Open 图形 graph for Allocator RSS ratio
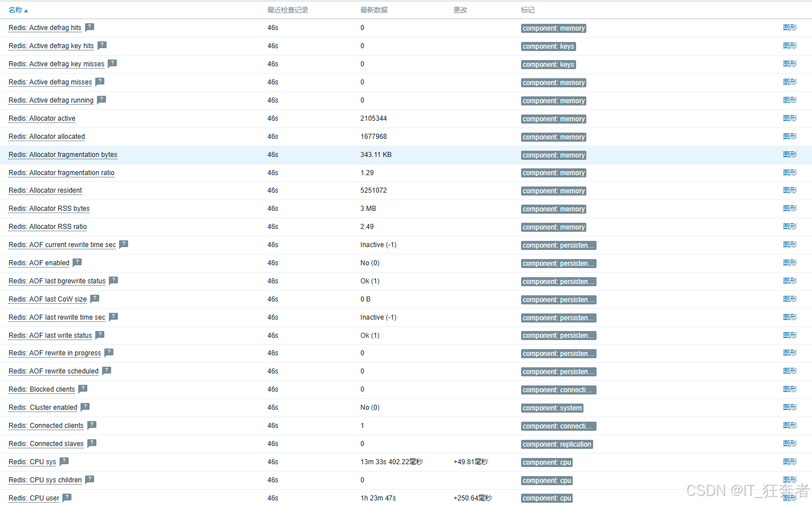The image size is (812, 505). pyautogui.click(x=790, y=227)
